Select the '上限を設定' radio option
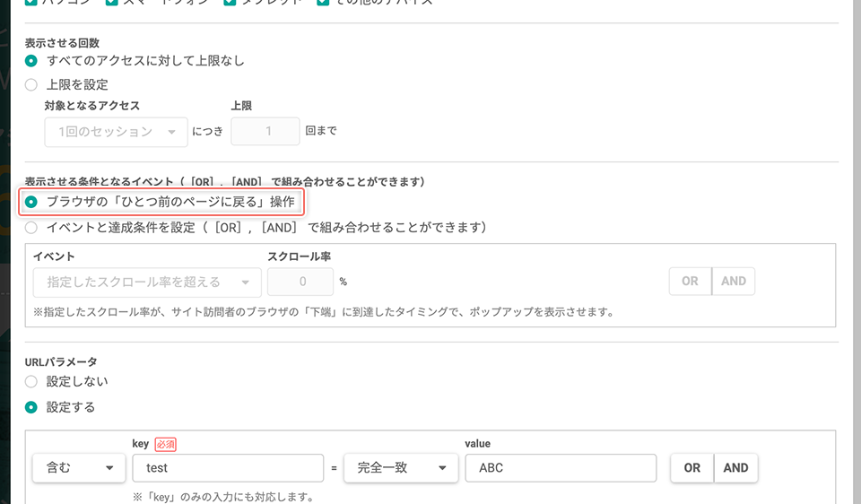Viewport: 861px width, 504px height. coord(31,84)
